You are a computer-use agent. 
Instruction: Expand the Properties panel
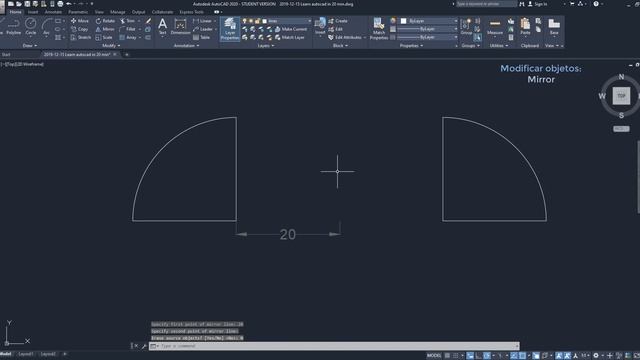point(411,46)
